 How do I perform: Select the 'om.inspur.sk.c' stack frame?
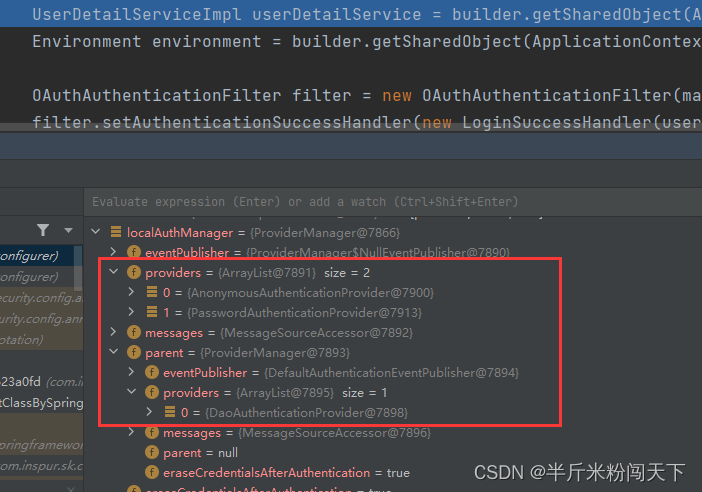tap(41, 466)
